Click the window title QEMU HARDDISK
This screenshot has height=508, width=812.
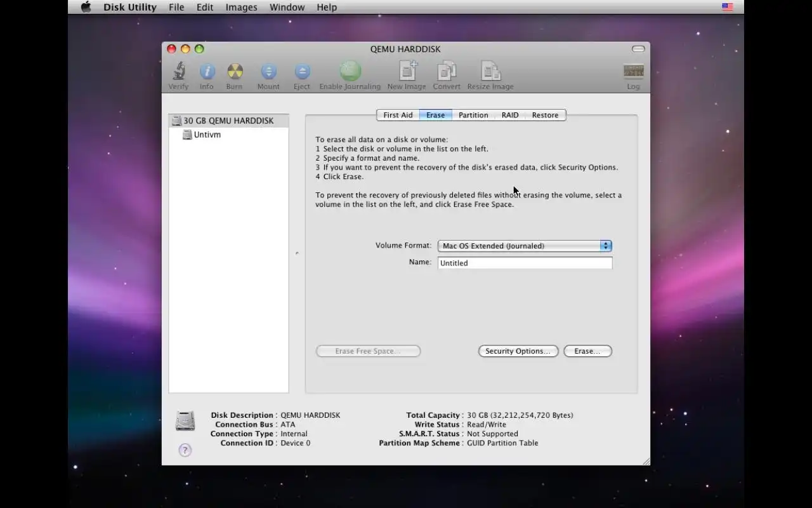click(405, 49)
